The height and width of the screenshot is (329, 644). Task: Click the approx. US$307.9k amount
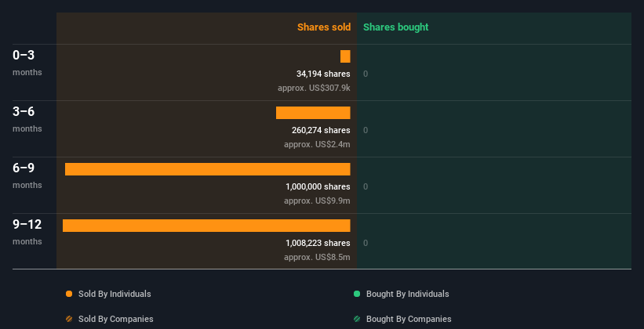pos(314,88)
